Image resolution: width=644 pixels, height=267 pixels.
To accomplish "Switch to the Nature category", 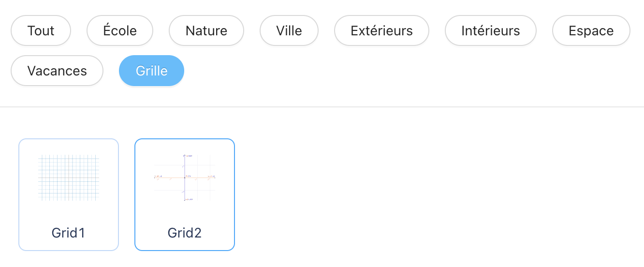I will (206, 30).
